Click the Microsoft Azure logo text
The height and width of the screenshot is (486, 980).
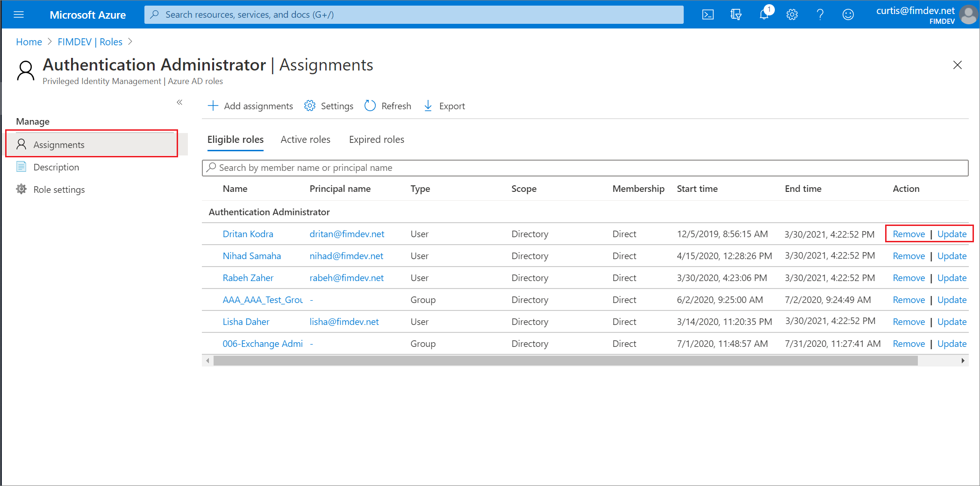click(88, 15)
